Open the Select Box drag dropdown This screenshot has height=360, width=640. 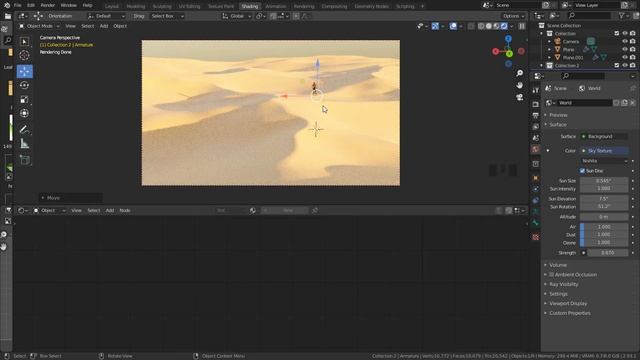(168, 16)
